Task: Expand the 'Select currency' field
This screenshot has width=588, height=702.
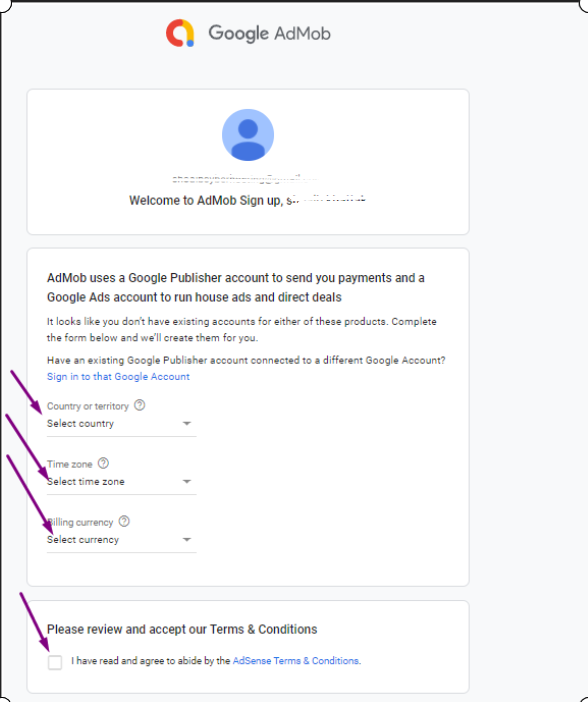Action: coord(121,540)
